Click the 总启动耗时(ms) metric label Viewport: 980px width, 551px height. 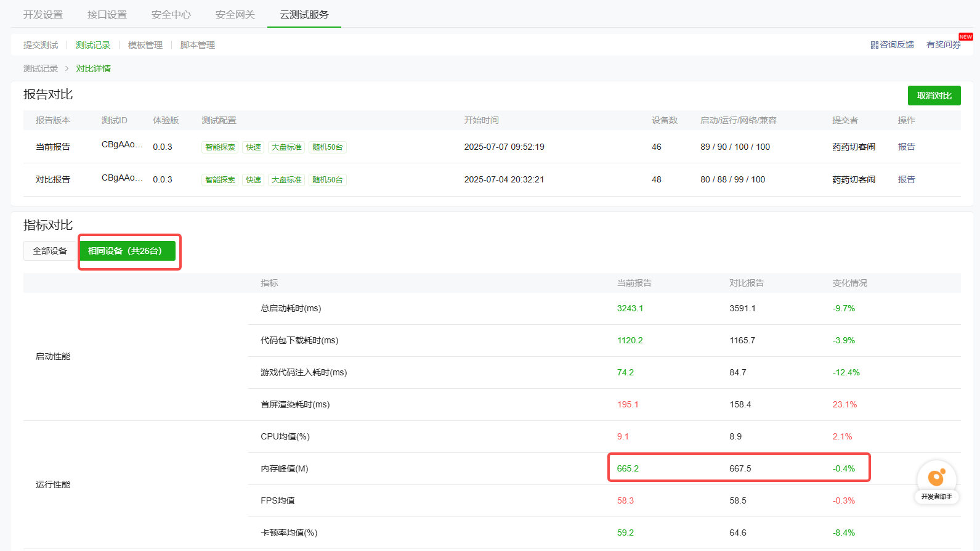(291, 308)
